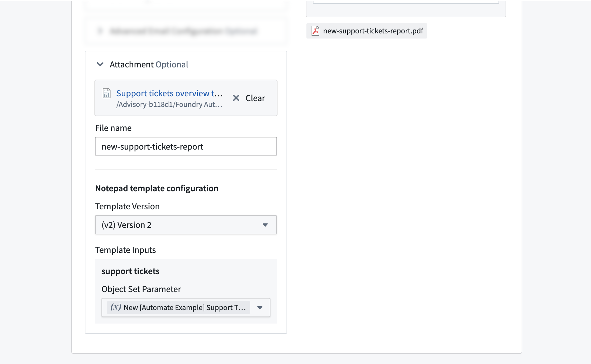
Task: Click the X icon next to Clear
Action: (x=236, y=98)
